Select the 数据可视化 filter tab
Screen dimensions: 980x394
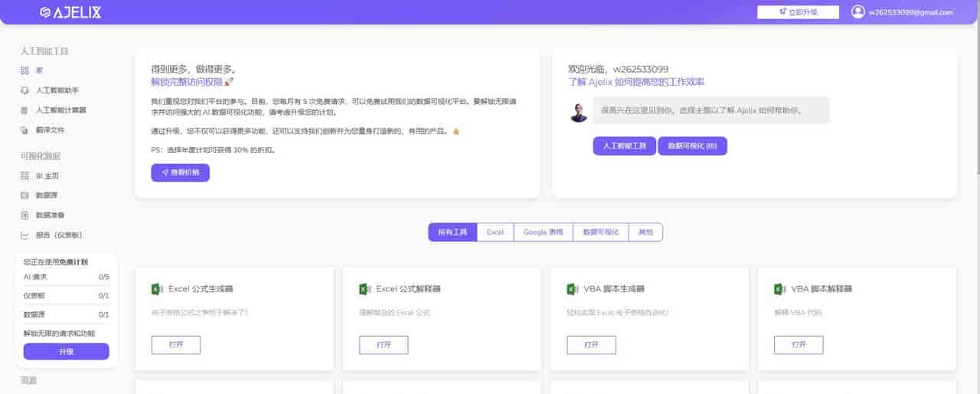[x=600, y=232]
